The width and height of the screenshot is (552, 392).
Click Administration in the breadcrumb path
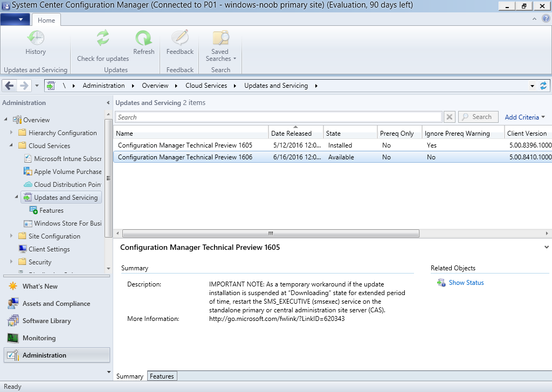103,86
